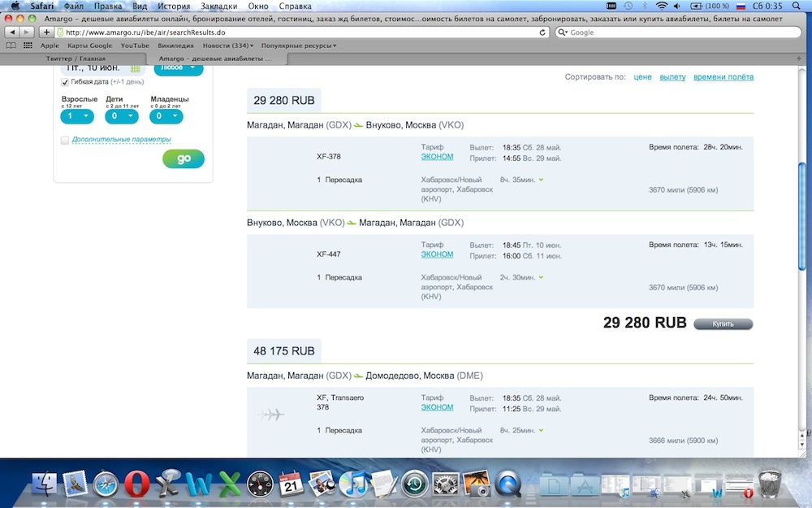Click the Top Sites grid icon
Image resolution: width=812 pixels, height=508 pixels.
(28, 46)
